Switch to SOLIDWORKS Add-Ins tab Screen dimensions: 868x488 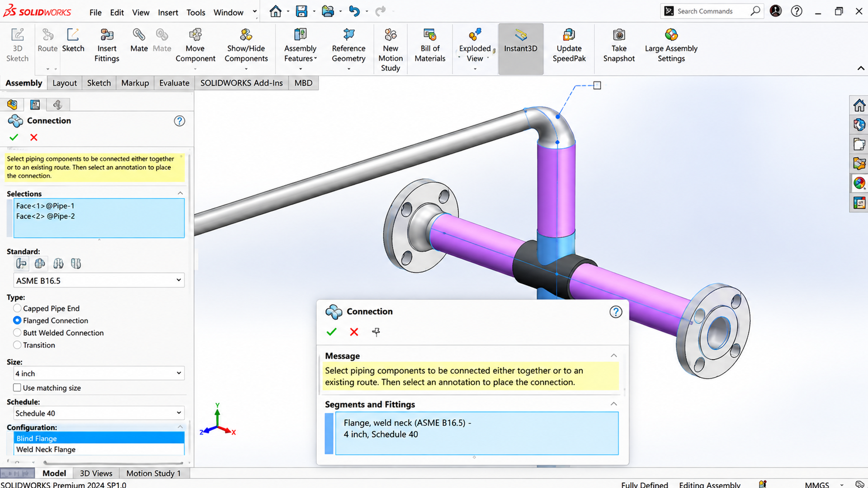click(x=241, y=83)
